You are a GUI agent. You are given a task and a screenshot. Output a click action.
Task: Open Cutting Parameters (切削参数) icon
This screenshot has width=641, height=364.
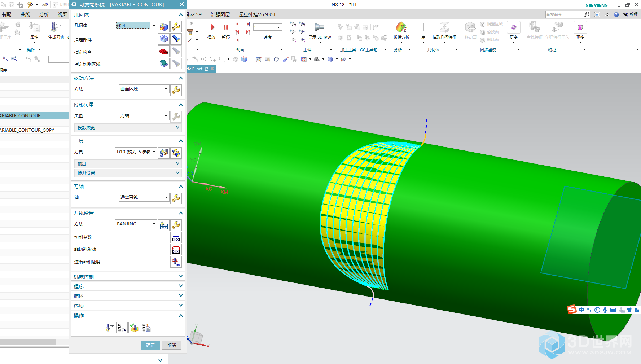(176, 238)
